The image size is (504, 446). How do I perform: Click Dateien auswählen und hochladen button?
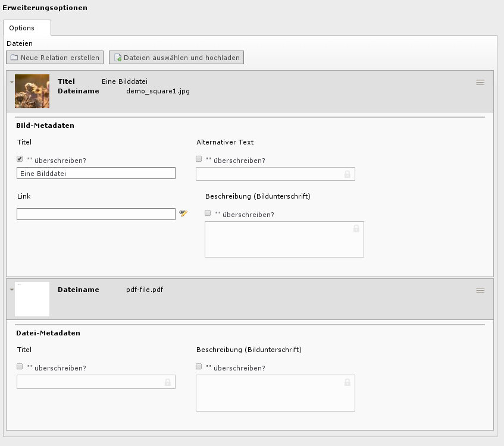(177, 58)
